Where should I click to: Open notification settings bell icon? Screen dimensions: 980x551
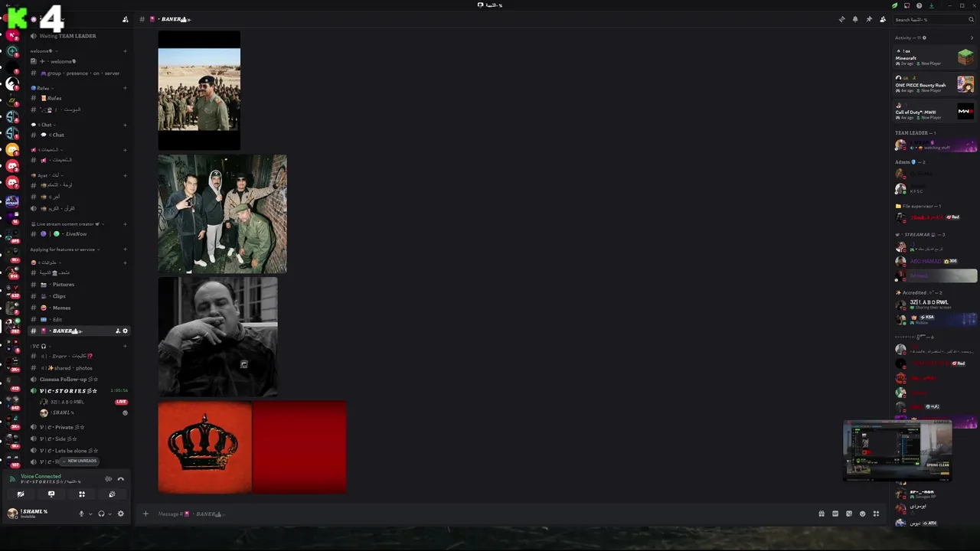[x=855, y=19]
